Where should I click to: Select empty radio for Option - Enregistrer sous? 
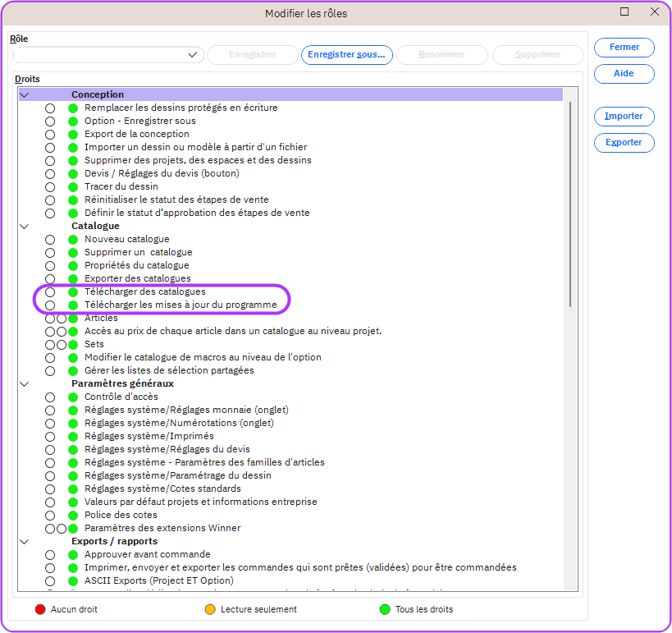point(50,121)
